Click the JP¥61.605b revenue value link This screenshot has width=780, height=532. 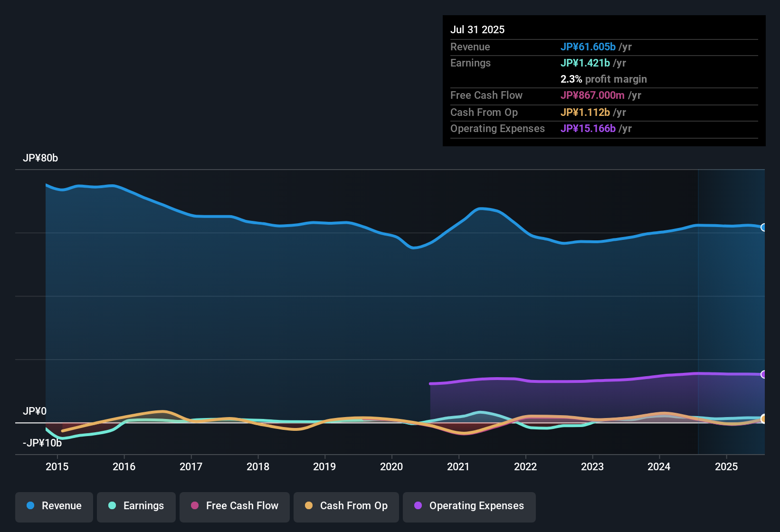(588, 47)
